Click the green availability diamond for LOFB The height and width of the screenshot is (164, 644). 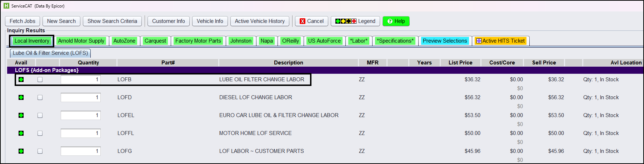point(21,79)
